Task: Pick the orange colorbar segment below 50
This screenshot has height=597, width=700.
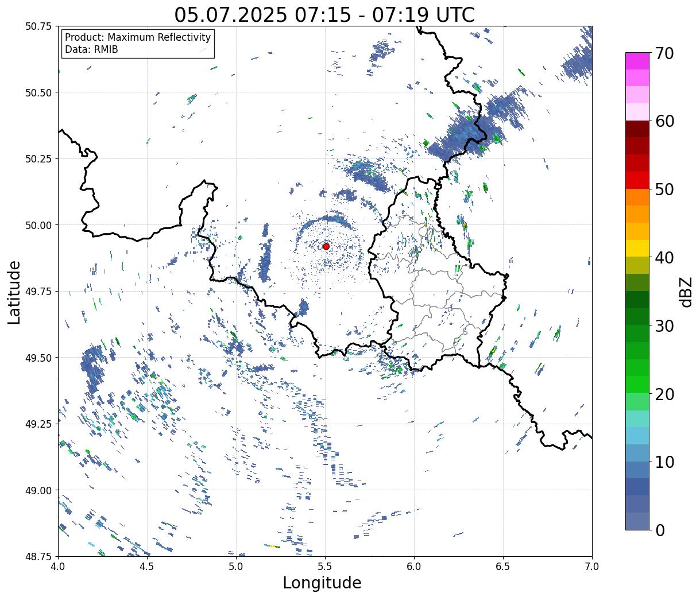Action: (x=637, y=197)
